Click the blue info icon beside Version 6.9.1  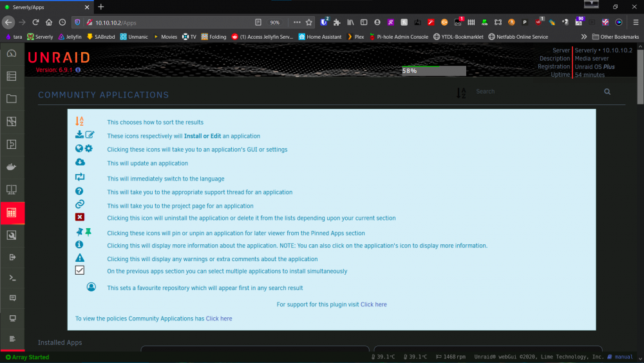click(x=78, y=70)
